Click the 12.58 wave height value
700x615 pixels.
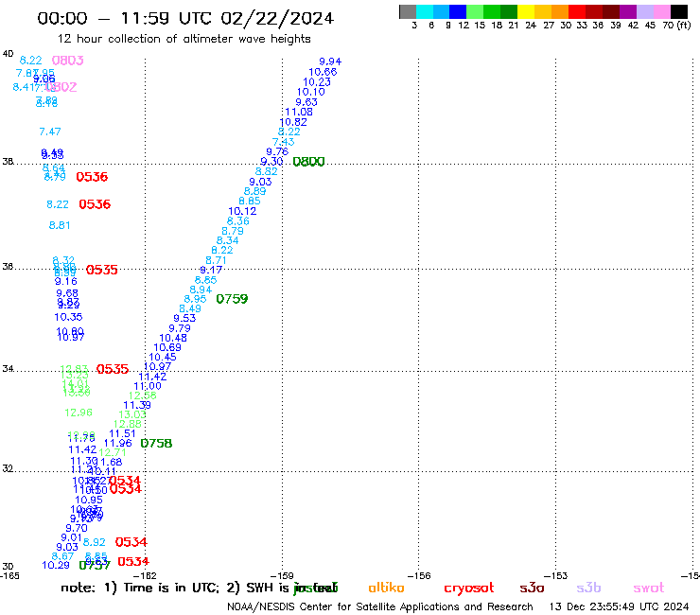pyautogui.click(x=143, y=395)
